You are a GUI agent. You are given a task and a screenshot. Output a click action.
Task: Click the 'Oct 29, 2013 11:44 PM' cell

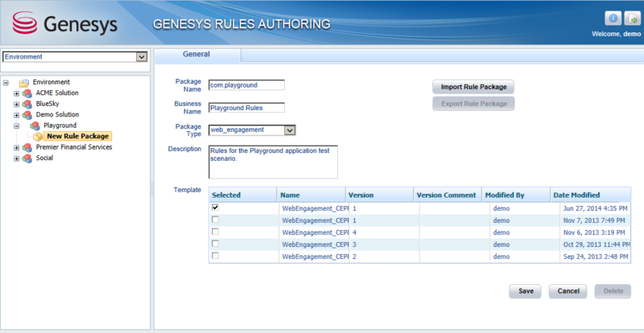597,245
